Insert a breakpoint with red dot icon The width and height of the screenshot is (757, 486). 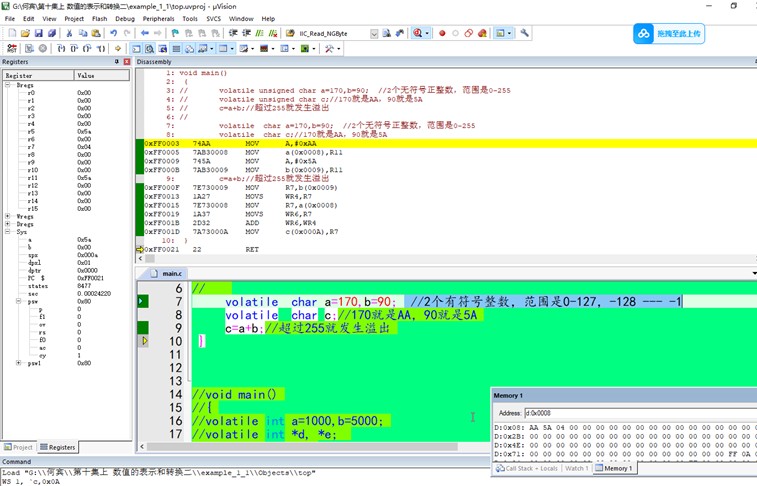click(x=442, y=33)
